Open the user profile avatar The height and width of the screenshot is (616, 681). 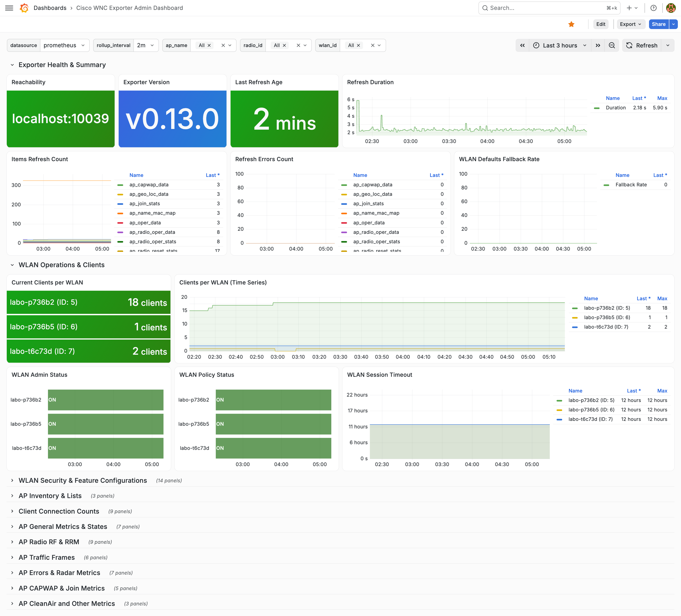671,8
